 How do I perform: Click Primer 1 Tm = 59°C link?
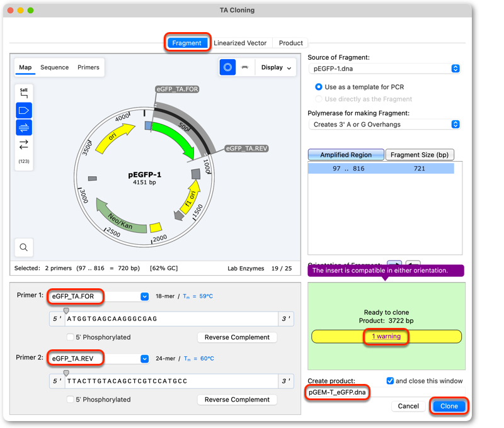pyautogui.click(x=198, y=296)
